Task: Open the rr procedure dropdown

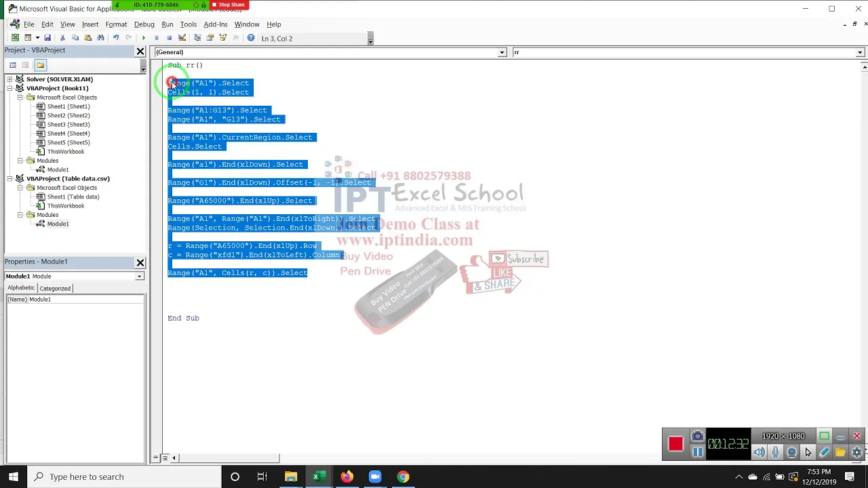Action: pyautogui.click(x=860, y=52)
